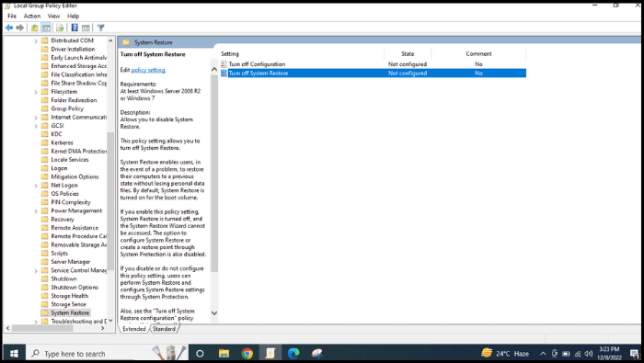The height and width of the screenshot is (363, 644).
Task: Click the State column header
Action: pos(408,53)
